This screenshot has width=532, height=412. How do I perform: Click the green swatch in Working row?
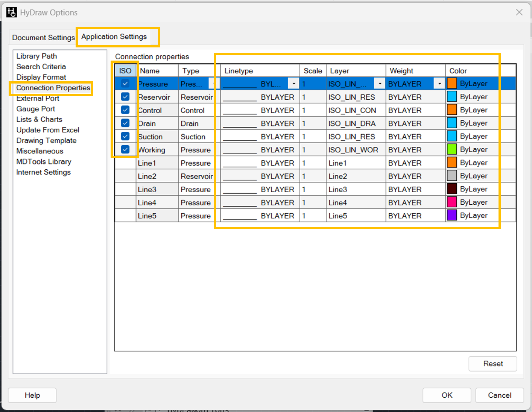point(452,149)
